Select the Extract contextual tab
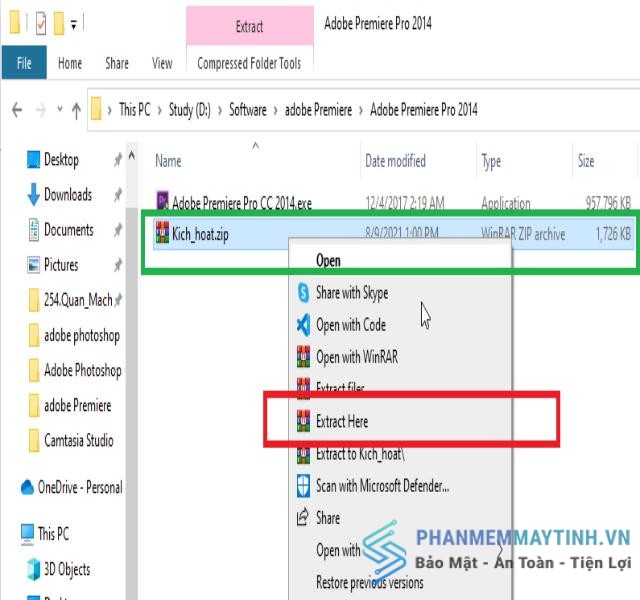The image size is (640, 600). point(249,26)
